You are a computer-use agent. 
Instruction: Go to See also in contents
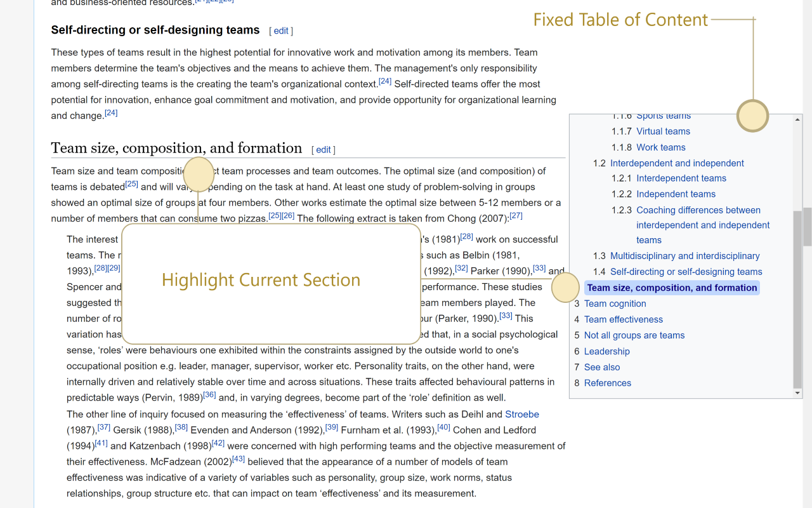(602, 367)
